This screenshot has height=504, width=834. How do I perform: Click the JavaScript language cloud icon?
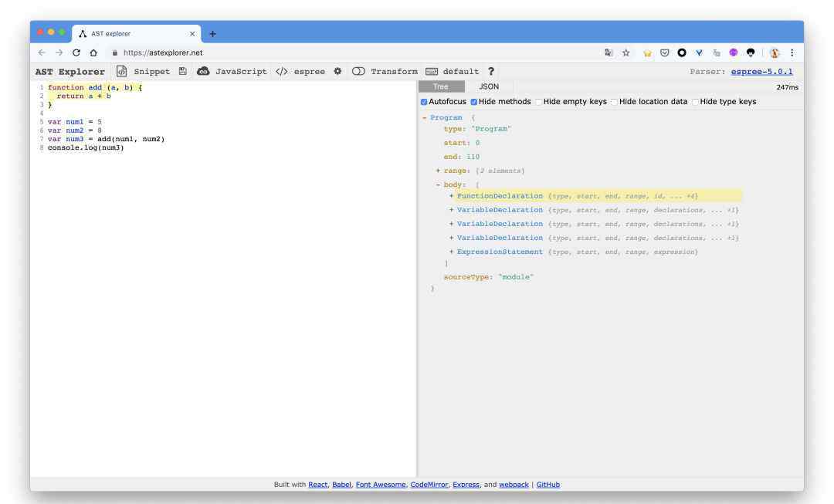[x=203, y=71]
